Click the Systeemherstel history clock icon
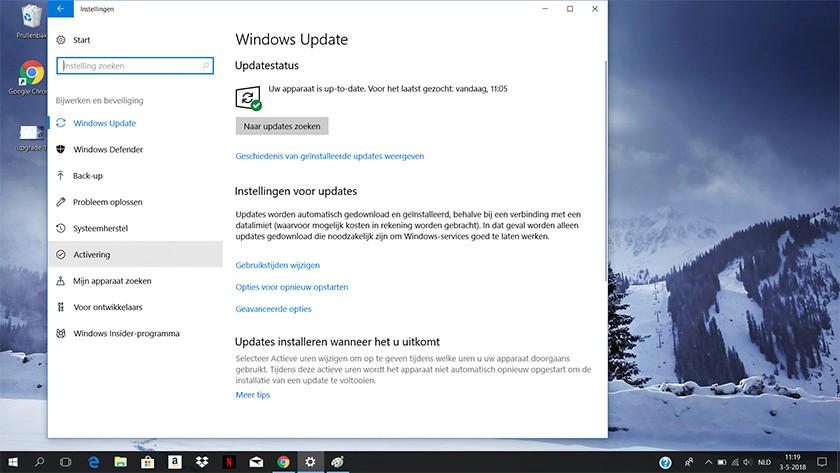Image resolution: width=840 pixels, height=473 pixels. tap(61, 228)
